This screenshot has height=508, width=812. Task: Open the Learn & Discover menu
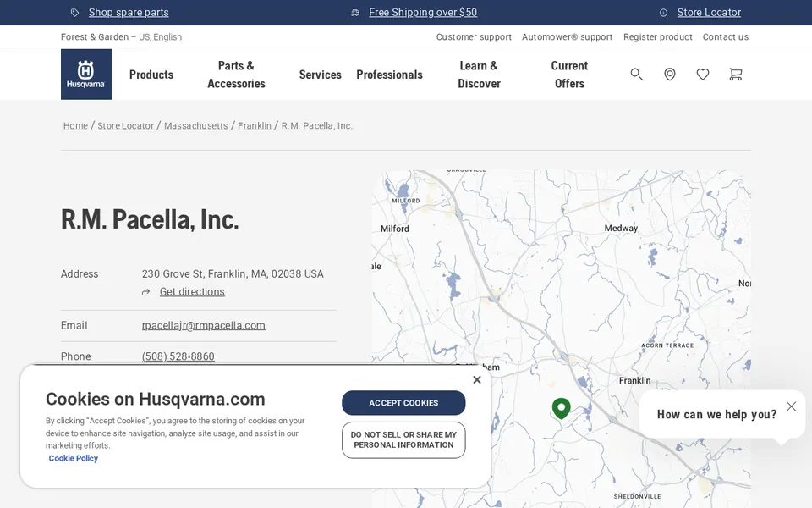point(479,75)
